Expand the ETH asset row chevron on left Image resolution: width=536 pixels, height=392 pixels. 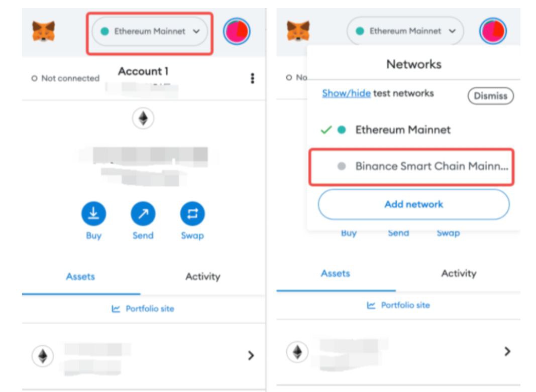coord(251,355)
